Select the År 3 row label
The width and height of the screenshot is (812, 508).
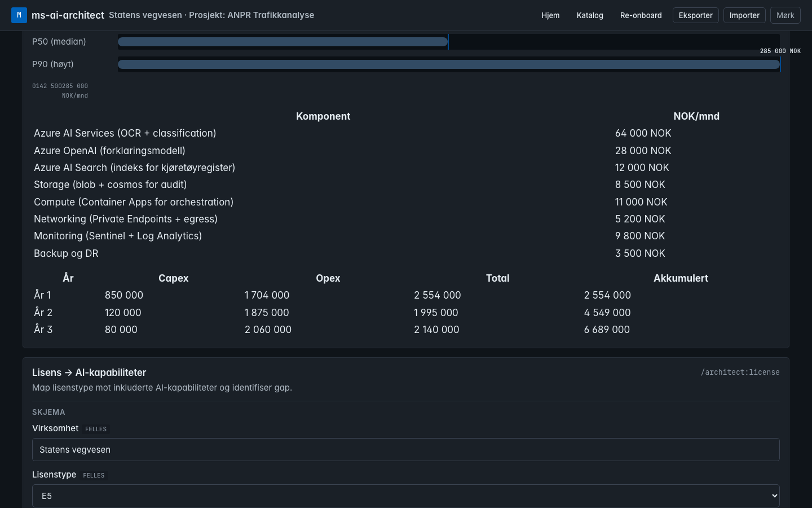pos(43,330)
